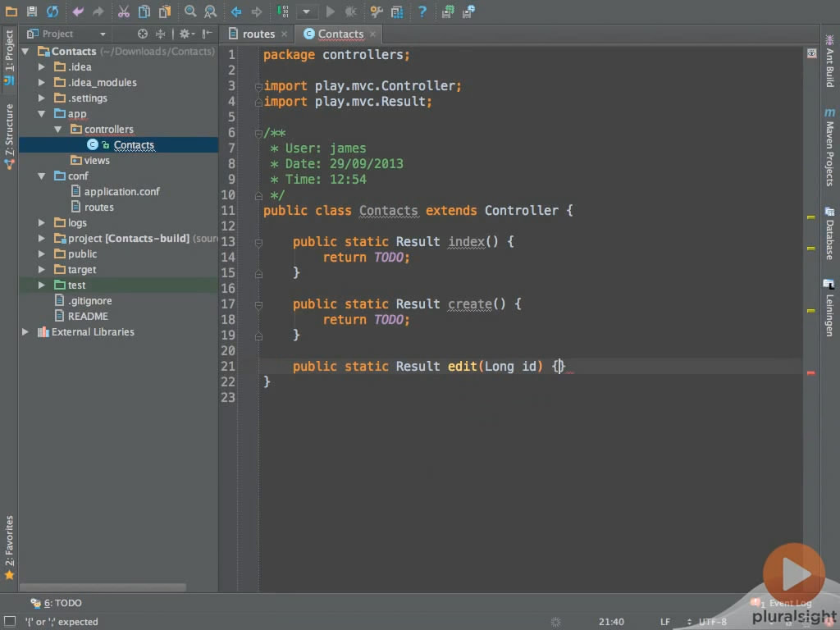Open the 1: Project side tool tab
Viewport: 840px width, 630px height.
pyautogui.click(x=9, y=57)
